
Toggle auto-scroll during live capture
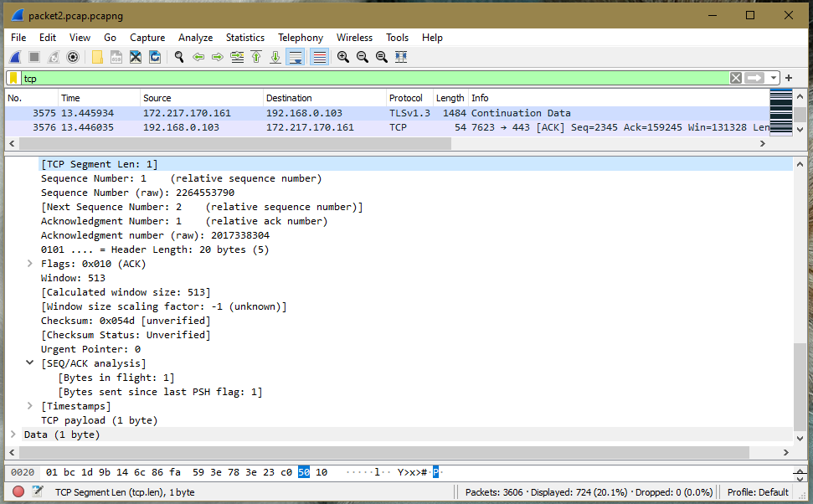295,57
